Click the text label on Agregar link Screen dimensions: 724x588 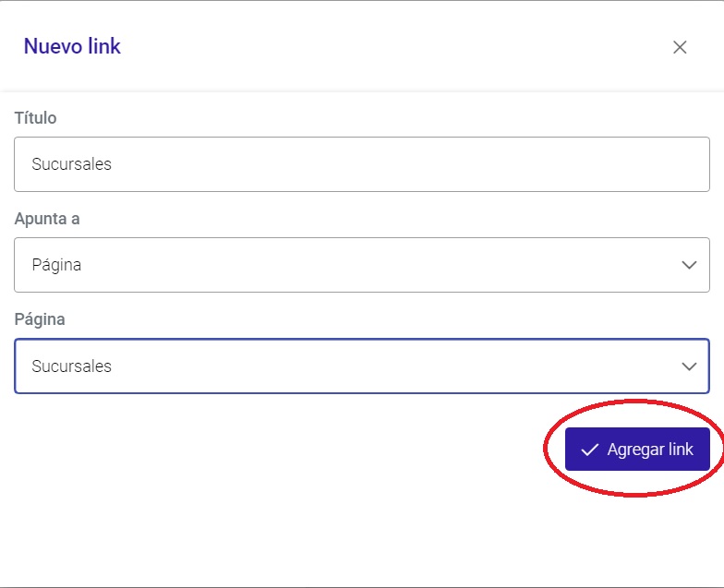tap(650, 450)
